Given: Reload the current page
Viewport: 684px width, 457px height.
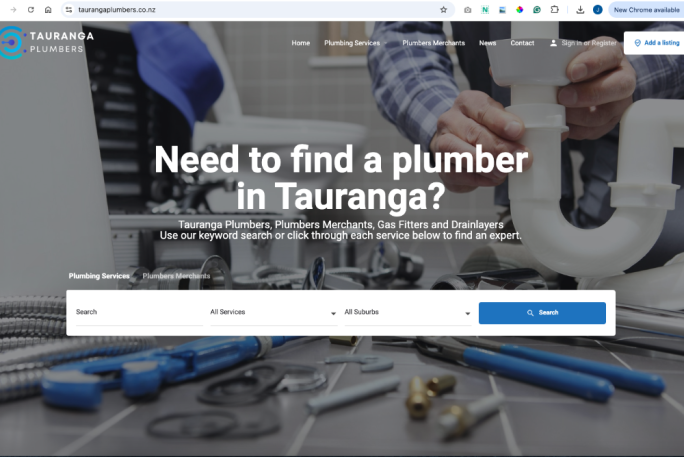Looking at the screenshot, I should [31, 10].
